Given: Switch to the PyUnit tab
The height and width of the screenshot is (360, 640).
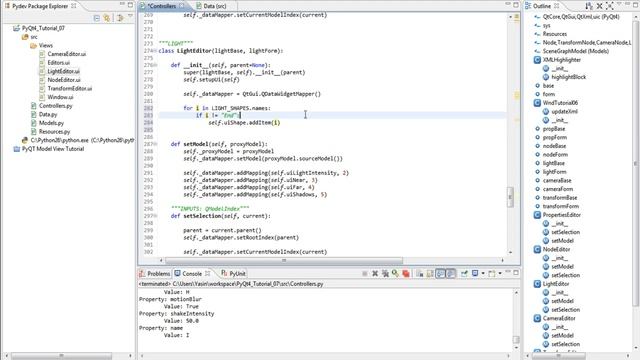Looking at the screenshot, I should pyautogui.click(x=233, y=273).
